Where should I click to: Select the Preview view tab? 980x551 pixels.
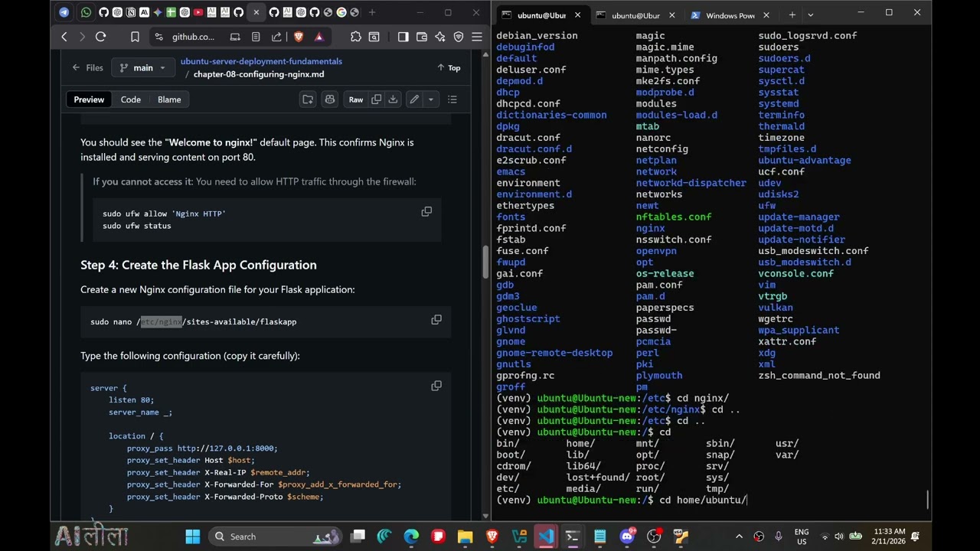click(89, 99)
